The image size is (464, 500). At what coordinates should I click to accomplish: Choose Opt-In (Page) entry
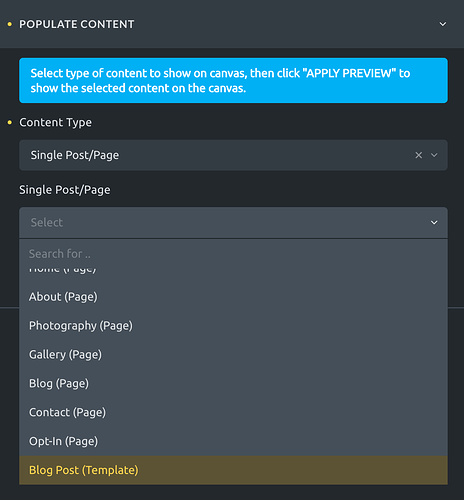pyautogui.click(x=233, y=441)
